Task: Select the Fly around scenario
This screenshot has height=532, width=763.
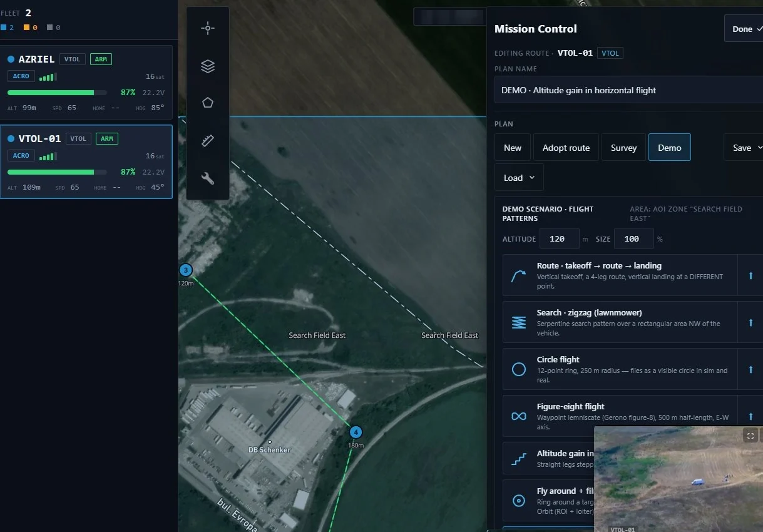Action: pyautogui.click(x=548, y=501)
